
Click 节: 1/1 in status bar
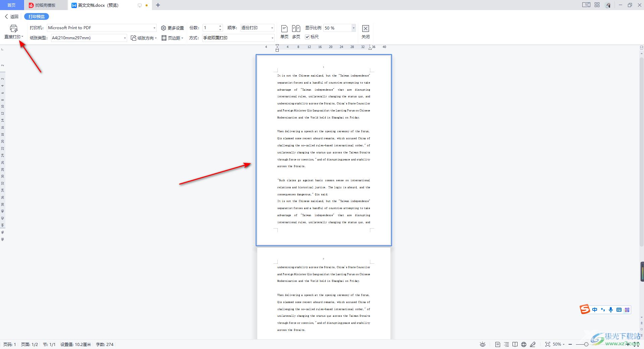point(49,344)
